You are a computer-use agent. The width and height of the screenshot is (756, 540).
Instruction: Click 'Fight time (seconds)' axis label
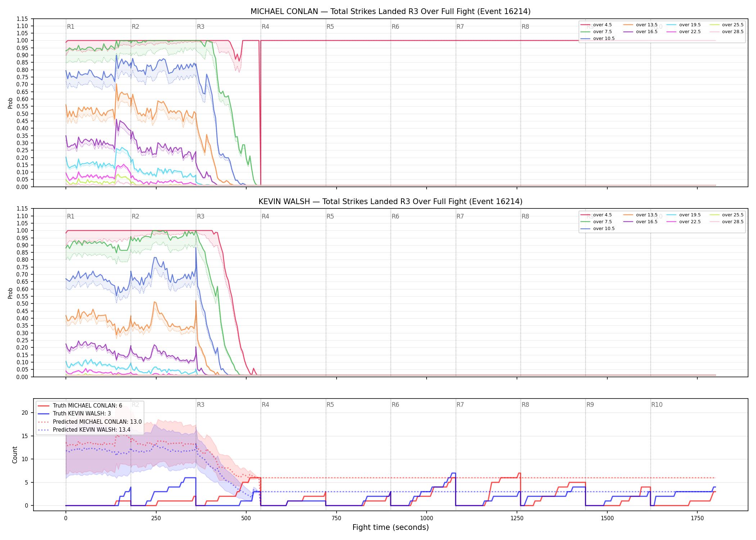pos(391,527)
